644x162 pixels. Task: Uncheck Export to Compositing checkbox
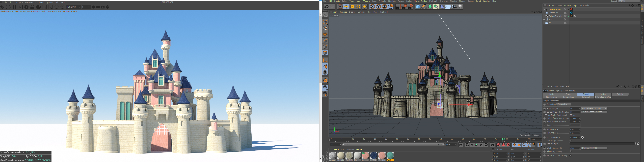point(571,155)
